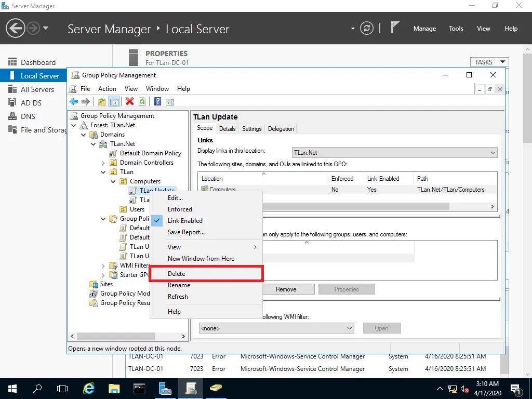Image resolution: width=532 pixels, height=399 pixels.
Task: Click Server Manager refresh circle icon
Action: pyautogui.click(x=367, y=28)
